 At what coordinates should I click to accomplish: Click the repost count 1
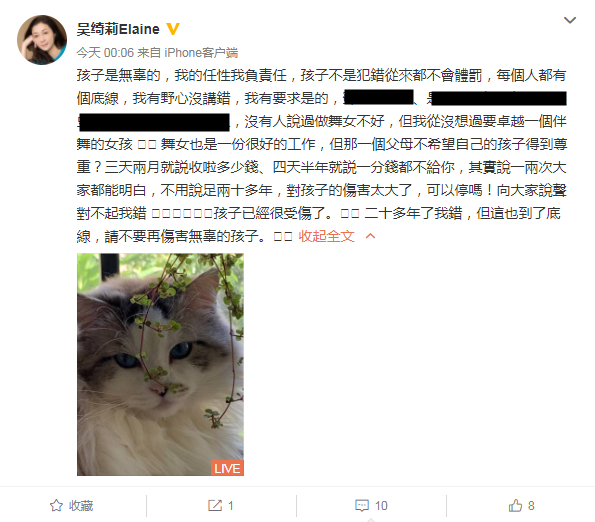(230, 506)
